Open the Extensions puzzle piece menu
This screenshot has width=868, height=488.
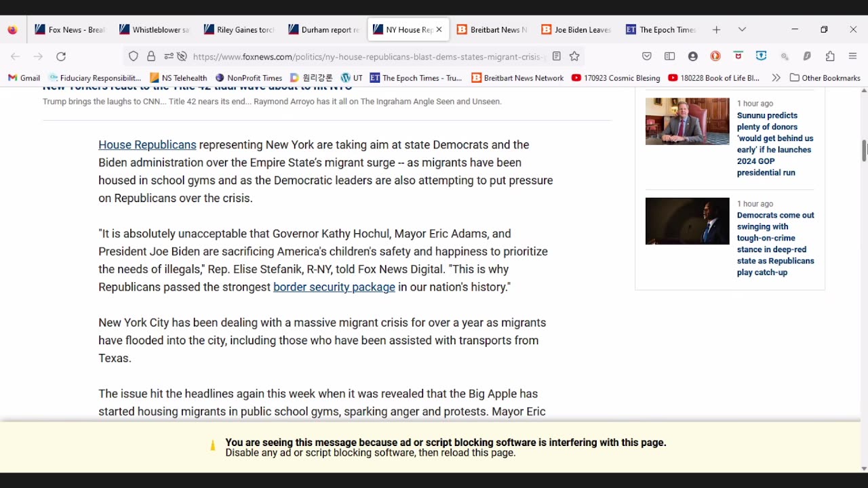[x=830, y=57]
